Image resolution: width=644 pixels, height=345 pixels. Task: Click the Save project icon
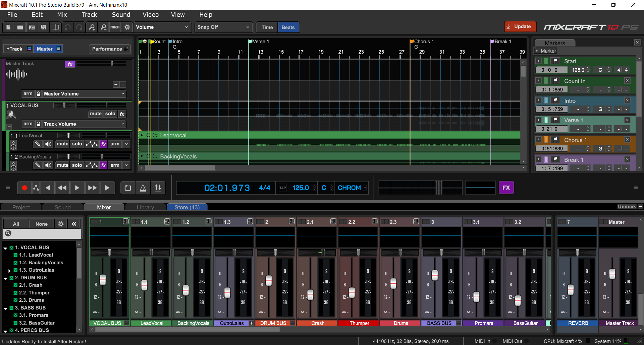[44, 27]
